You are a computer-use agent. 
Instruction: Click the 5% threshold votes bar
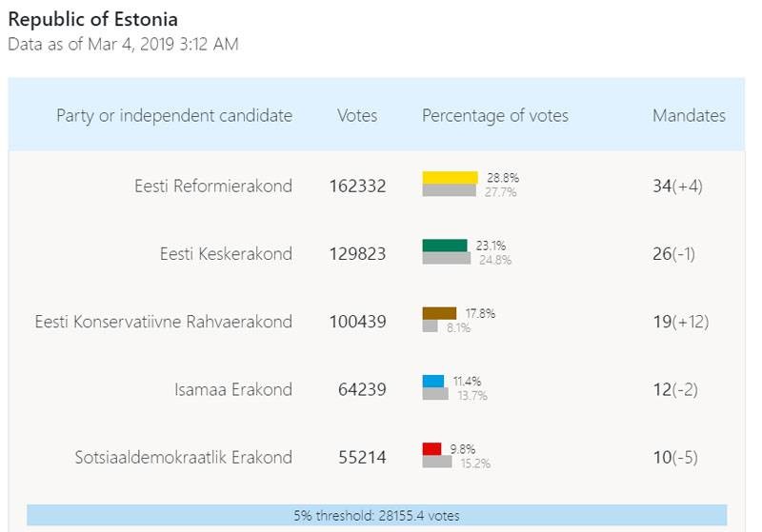pos(376,516)
